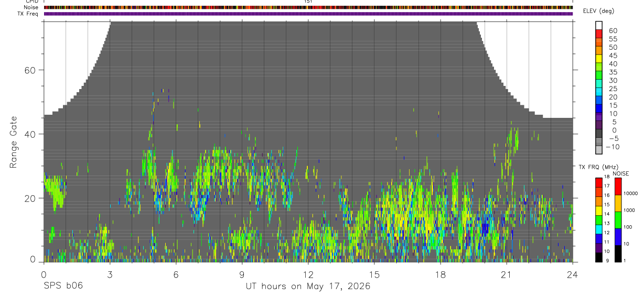Click the "TX Freq" strip label
This screenshot has width=644, height=297.
coord(28,14)
